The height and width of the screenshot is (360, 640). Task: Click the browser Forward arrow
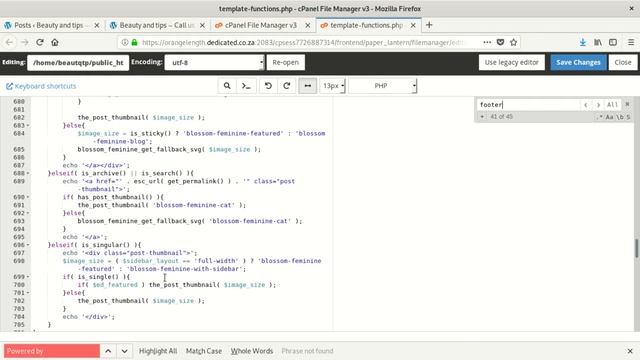point(24,42)
